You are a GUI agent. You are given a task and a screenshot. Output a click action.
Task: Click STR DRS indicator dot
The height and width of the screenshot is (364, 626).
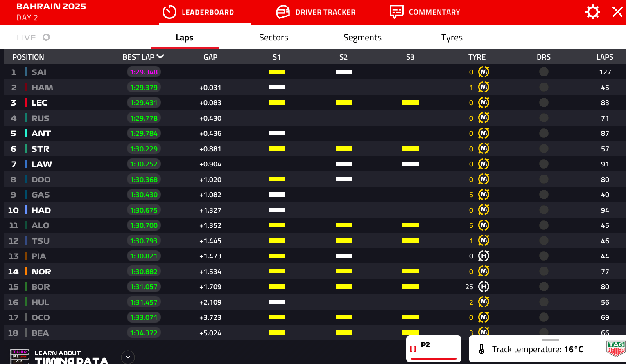pyautogui.click(x=544, y=148)
